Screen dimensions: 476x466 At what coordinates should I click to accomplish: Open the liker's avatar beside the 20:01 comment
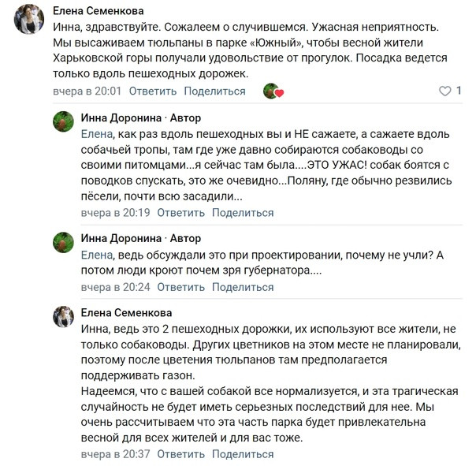272,91
